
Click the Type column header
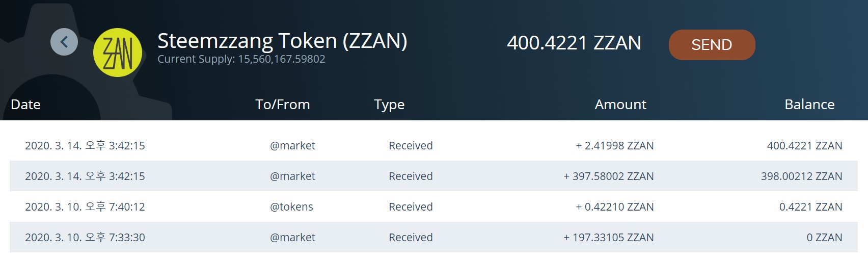point(389,105)
